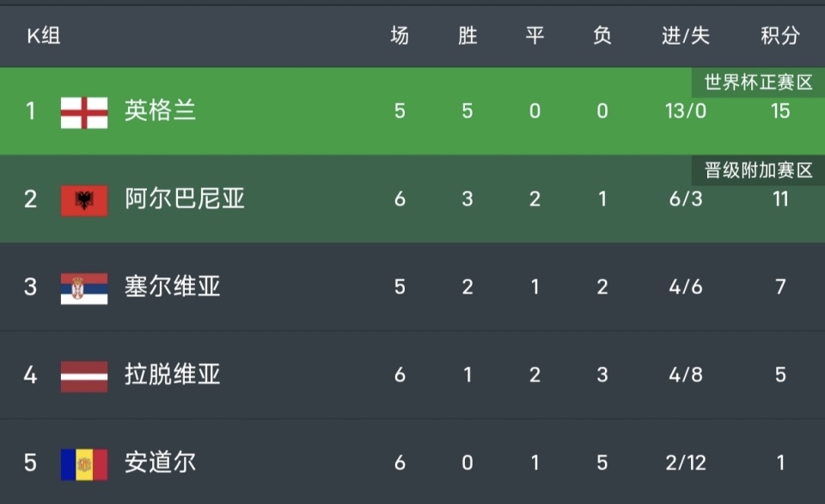Image resolution: width=825 pixels, height=504 pixels.
Task: Click Albania's rank number 2
Action: coord(31,200)
